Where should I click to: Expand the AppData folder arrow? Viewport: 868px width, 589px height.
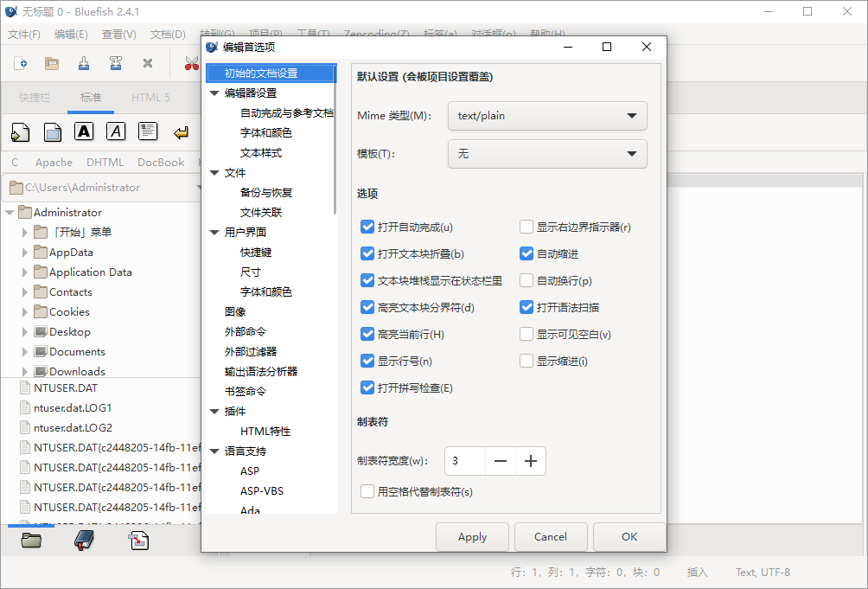pos(24,253)
